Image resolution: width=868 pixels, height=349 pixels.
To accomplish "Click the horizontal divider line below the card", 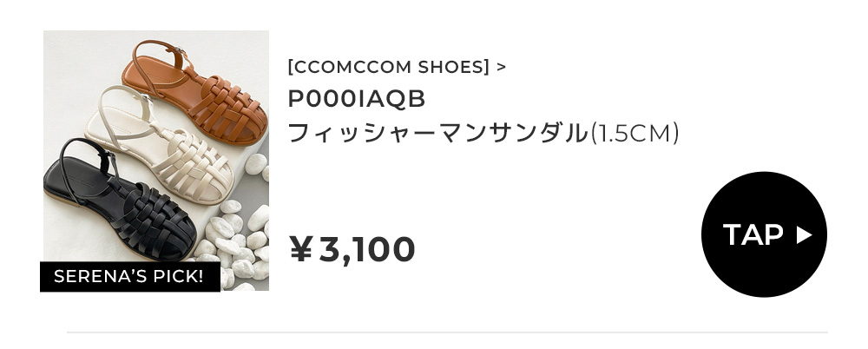I will (x=447, y=332).
